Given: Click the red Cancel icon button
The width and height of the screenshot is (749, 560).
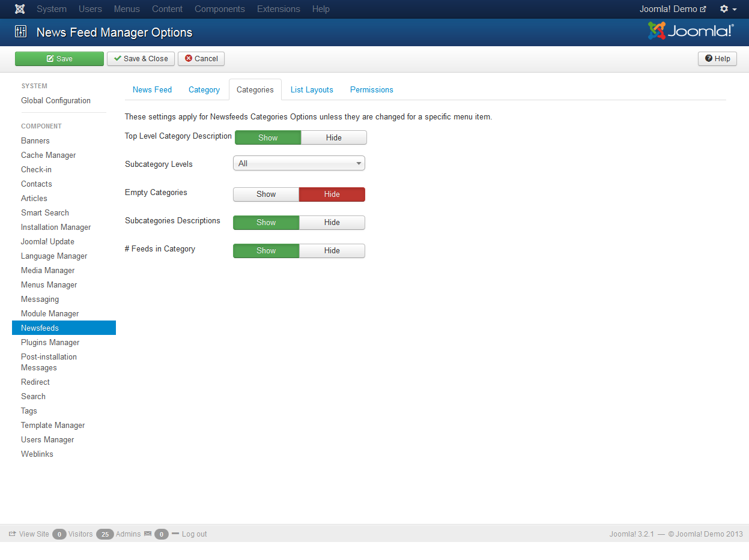Looking at the screenshot, I should pyautogui.click(x=201, y=59).
